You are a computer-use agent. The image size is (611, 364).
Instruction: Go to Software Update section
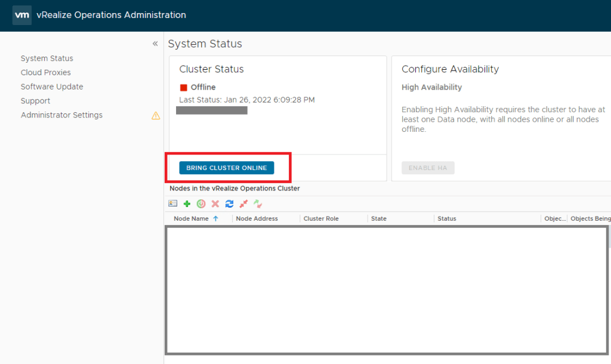(52, 87)
